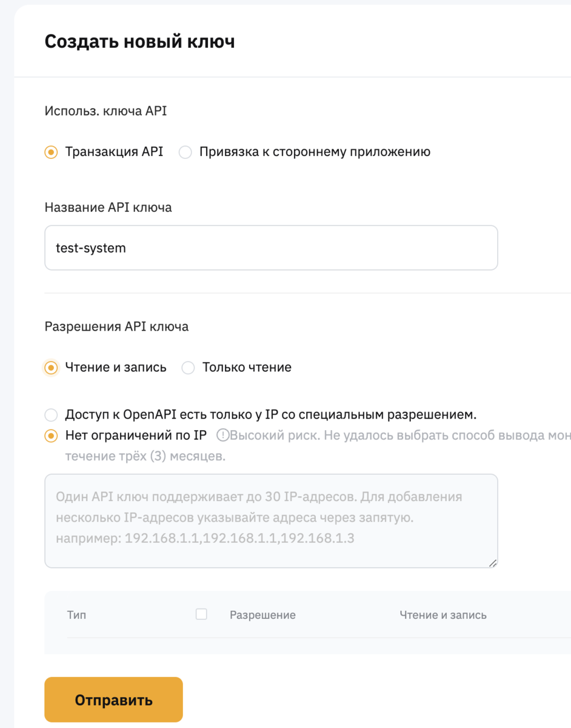Click the test-system API key name field

pyautogui.click(x=270, y=247)
